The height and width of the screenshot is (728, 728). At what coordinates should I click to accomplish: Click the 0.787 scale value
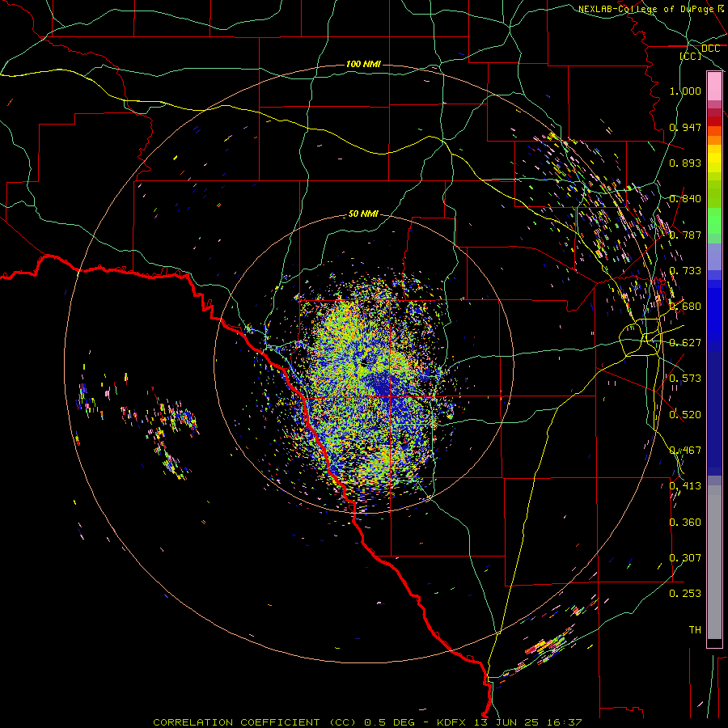pyautogui.click(x=685, y=235)
